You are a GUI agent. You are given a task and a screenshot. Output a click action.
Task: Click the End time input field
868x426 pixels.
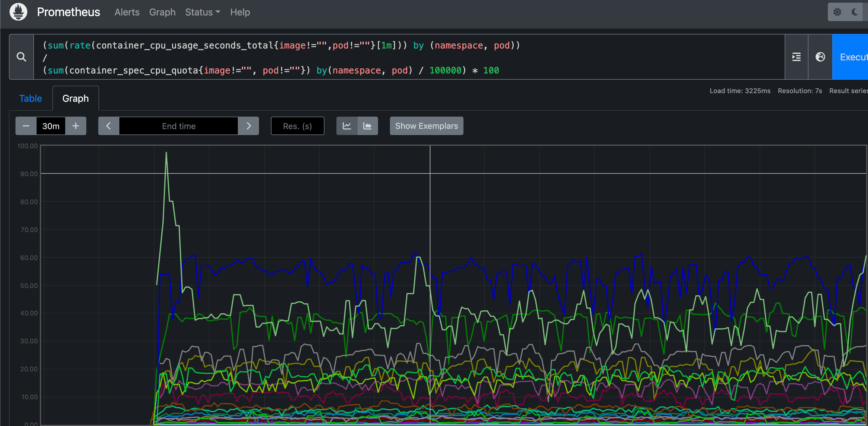coord(179,126)
